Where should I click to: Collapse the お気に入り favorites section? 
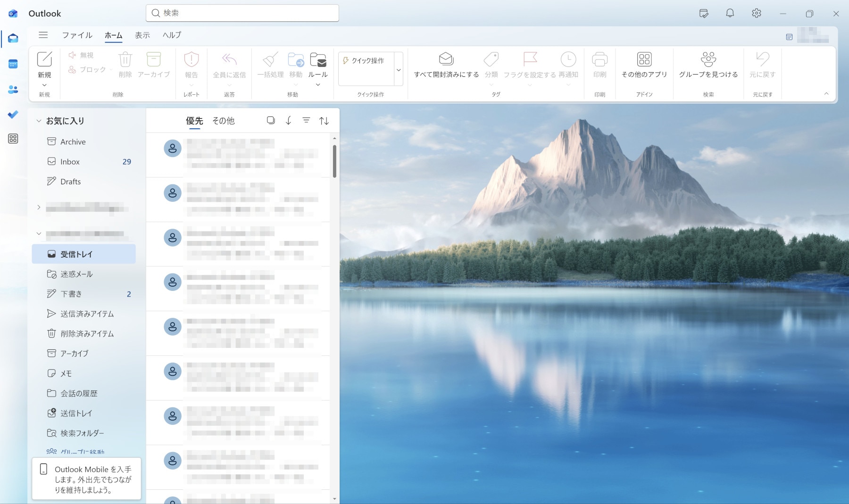pos(39,121)
